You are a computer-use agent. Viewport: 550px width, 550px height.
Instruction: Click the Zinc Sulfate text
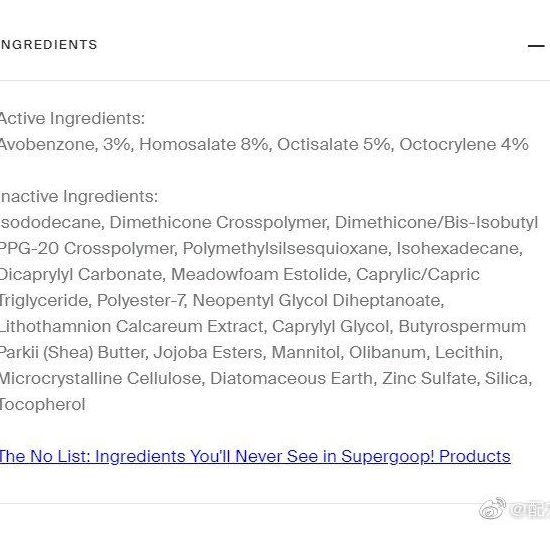point(429,378)
